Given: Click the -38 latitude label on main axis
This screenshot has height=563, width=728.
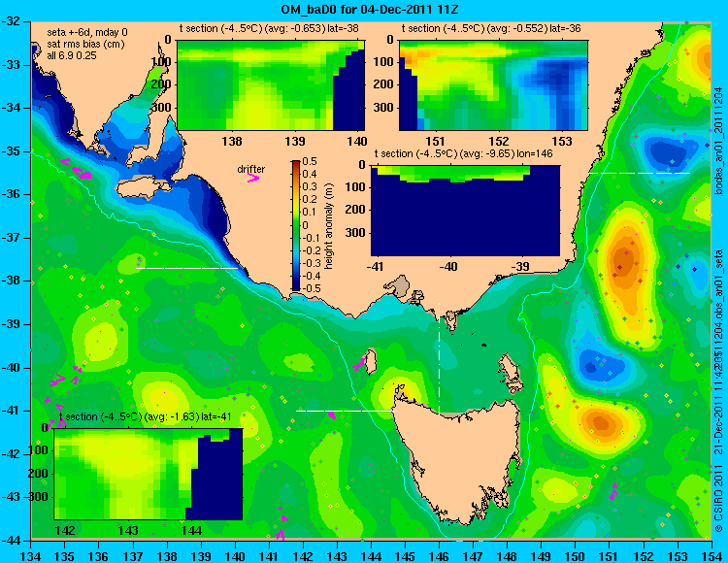Looking at the screenshot, I should pyautogui.click(x=13, y=281).
